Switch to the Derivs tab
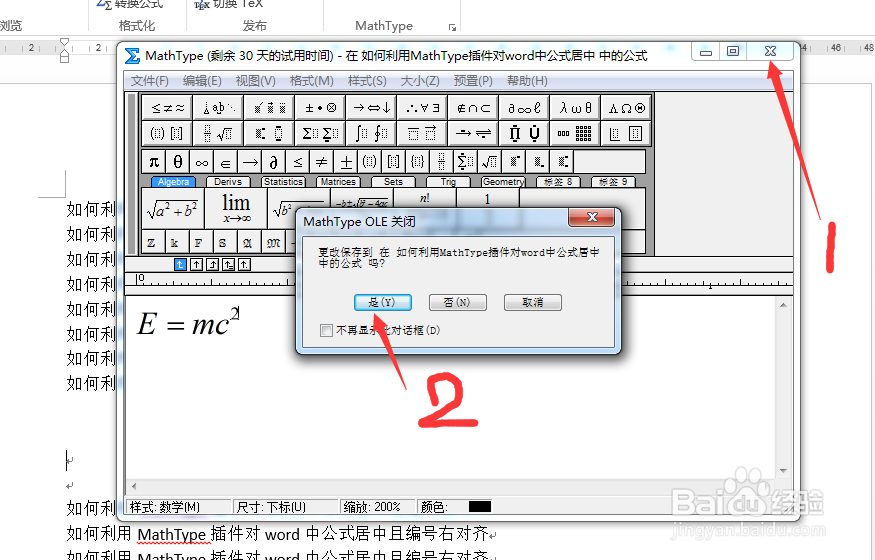This screenshot has height=560, width=875. point(228,182)
